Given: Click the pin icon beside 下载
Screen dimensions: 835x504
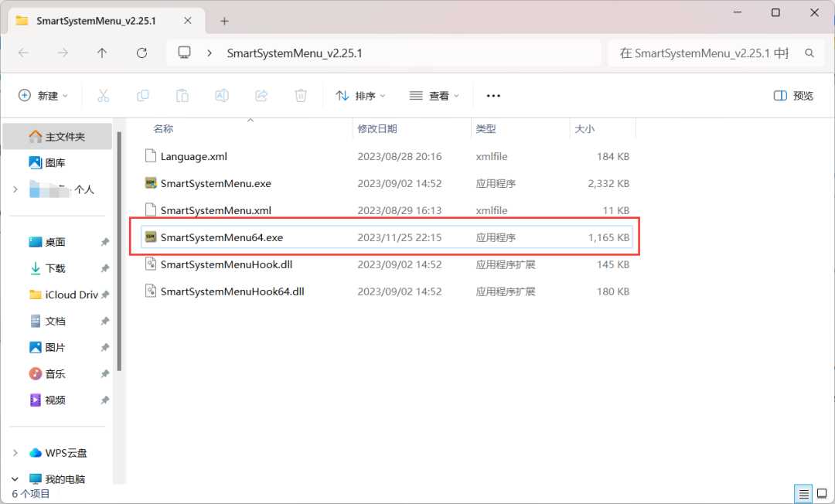Looking at the screenshot, I should pyautogui.click(x=105, y=268).
